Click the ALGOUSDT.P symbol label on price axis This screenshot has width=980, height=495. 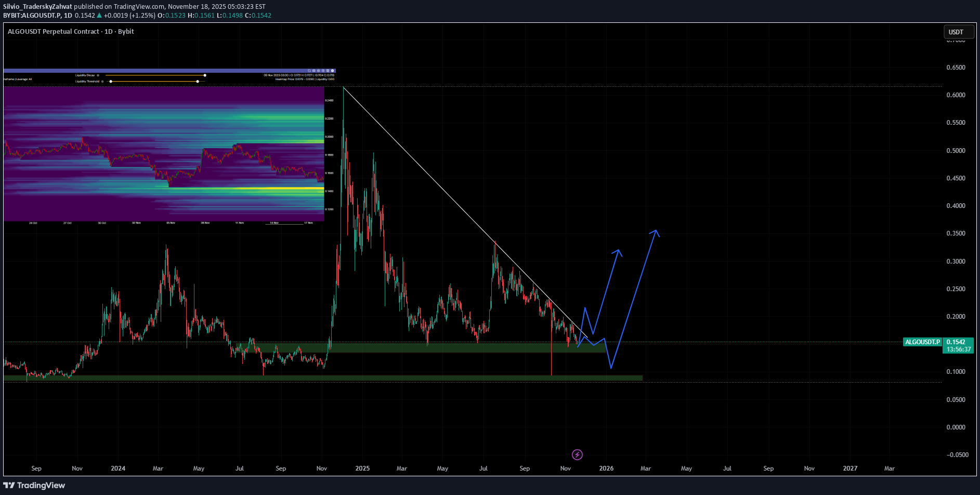click(x=922, y=342)
